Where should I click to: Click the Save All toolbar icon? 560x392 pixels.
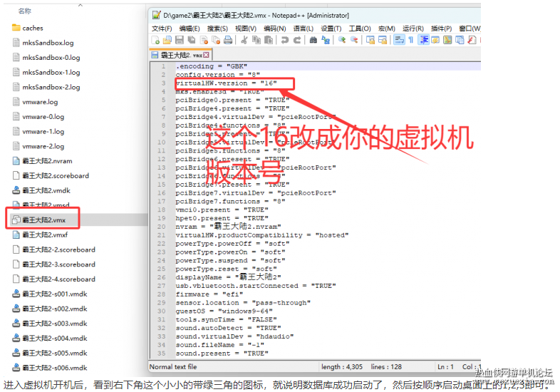pos(192,40)
